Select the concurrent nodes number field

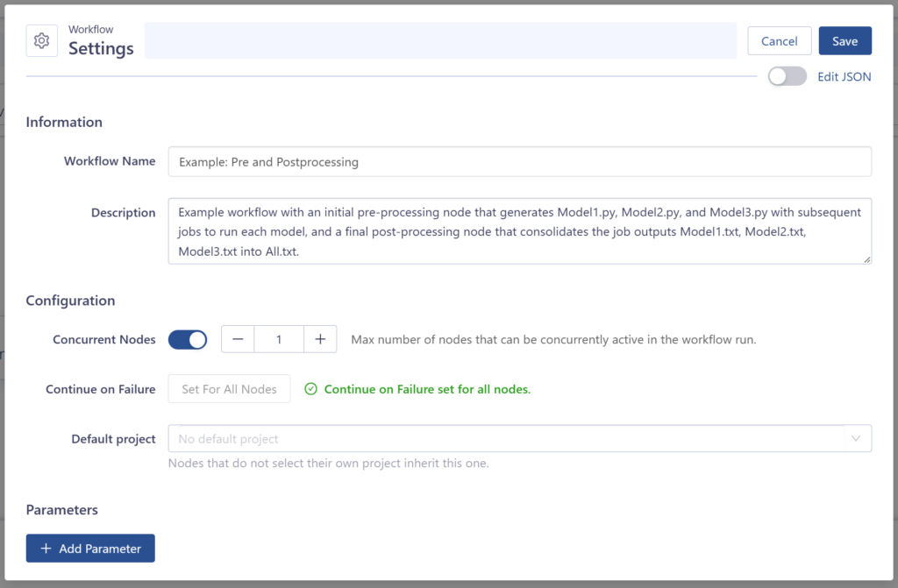(x=279, y=339)
